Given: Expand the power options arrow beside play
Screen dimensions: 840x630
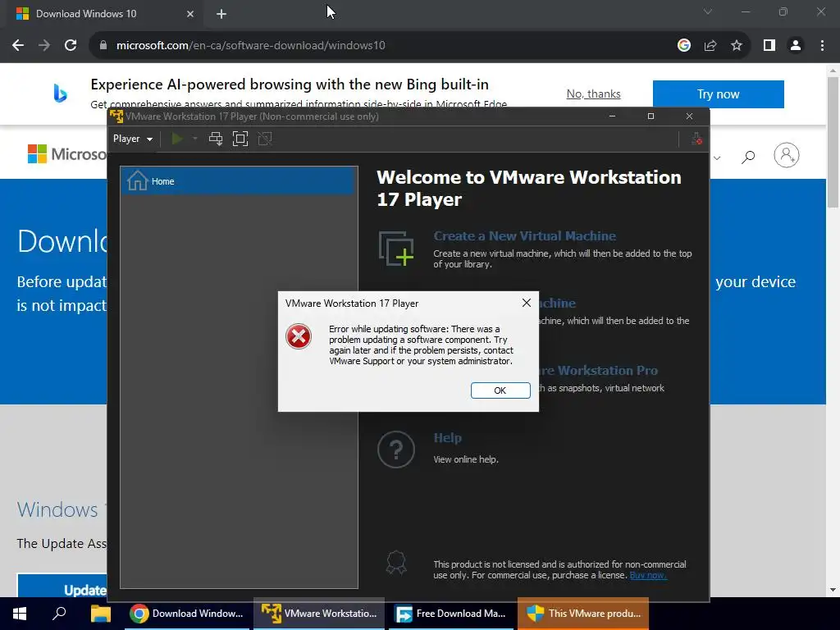Looking at the screenshot, I should [x=195, y=139].
